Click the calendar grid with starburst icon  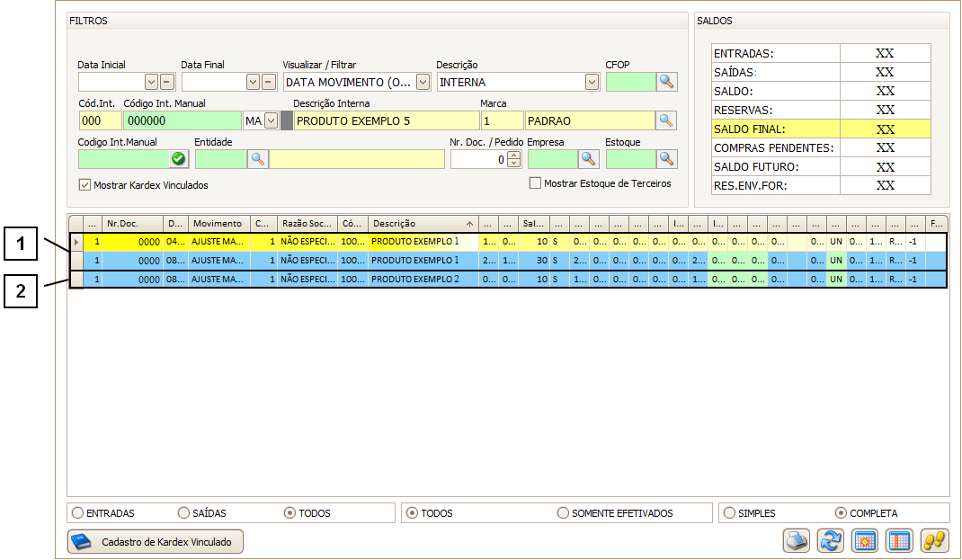coord(865,541)
